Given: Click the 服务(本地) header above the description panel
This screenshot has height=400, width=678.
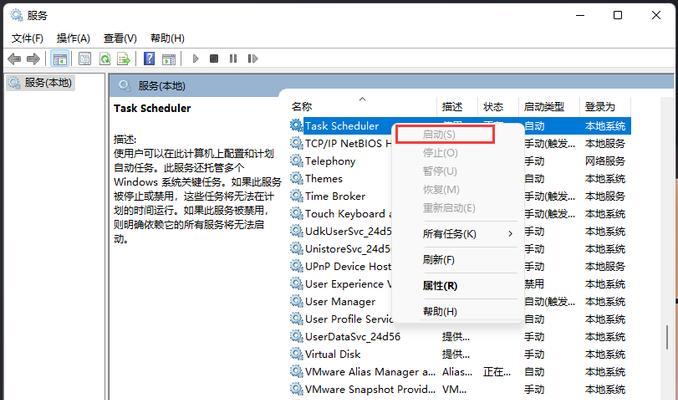Looking at the screenshot, I should 162,86.
